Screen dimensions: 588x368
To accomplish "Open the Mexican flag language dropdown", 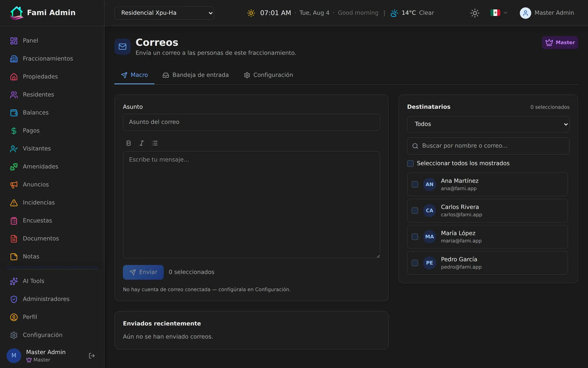I will click(x=499, y=13).
